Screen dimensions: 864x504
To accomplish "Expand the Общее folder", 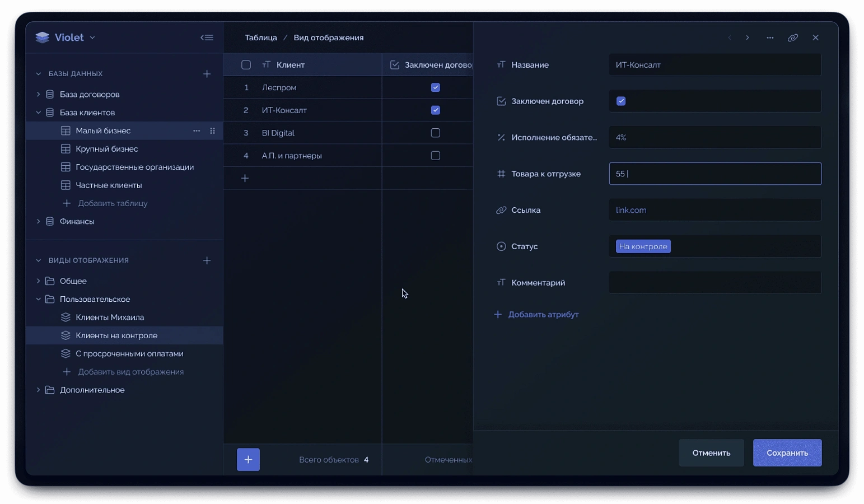I will [38, 281].
